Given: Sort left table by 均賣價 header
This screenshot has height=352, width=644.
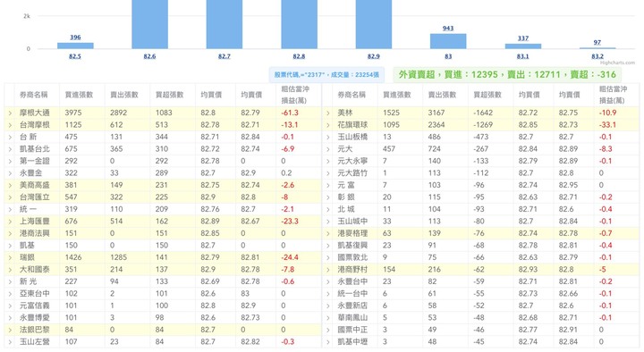Looking at the screenshot, I should (251, 95).
